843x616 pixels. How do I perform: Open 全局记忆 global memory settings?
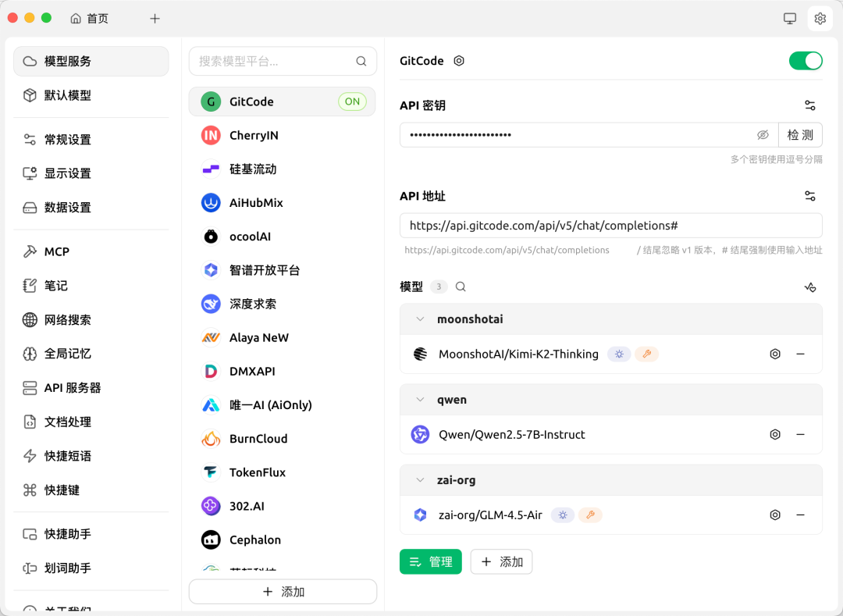tap(91, 354)
